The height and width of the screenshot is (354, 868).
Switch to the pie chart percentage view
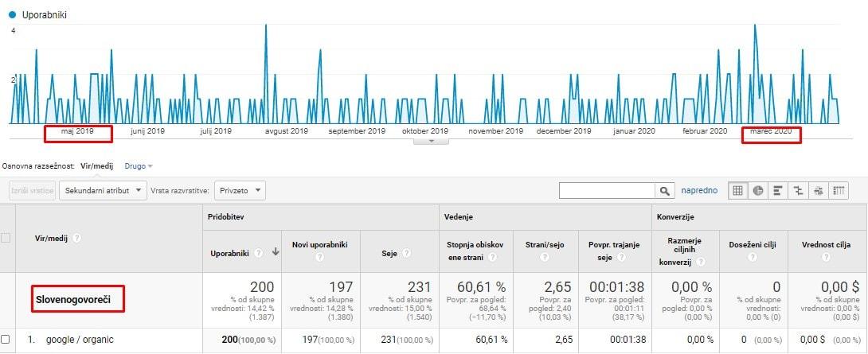pyautogui.click(x=758, y=190)
